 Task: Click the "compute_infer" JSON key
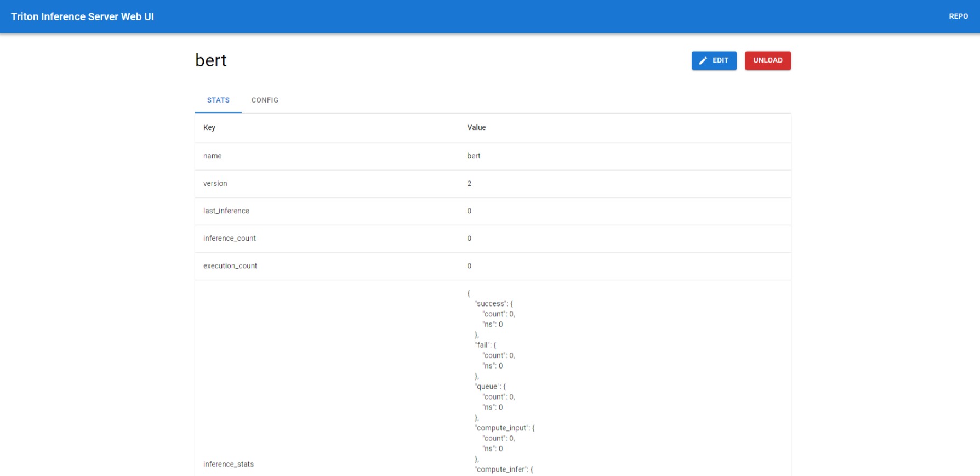coord(501,469)
